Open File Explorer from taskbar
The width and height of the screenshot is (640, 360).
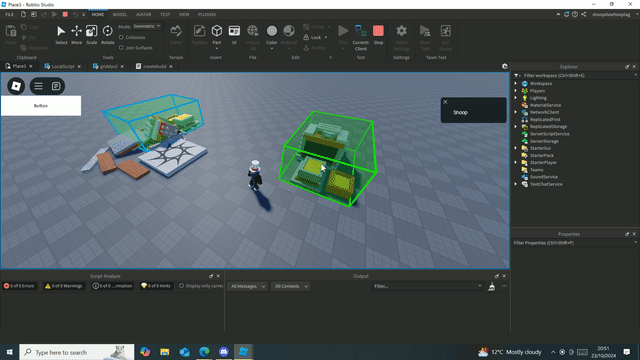click(164, 352)
